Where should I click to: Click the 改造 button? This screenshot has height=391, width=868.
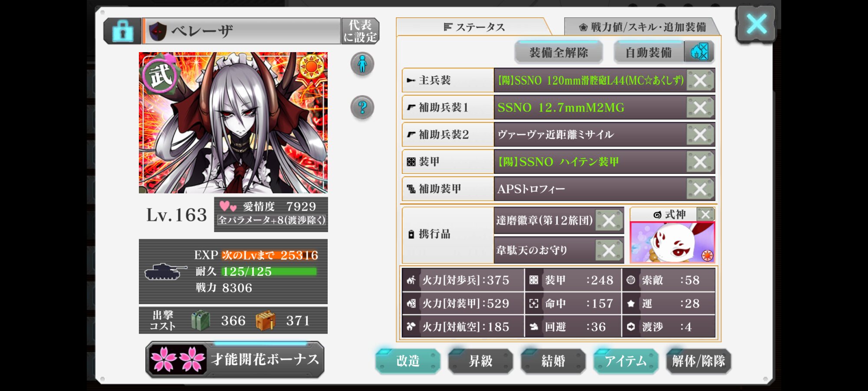tap(408, 361)
